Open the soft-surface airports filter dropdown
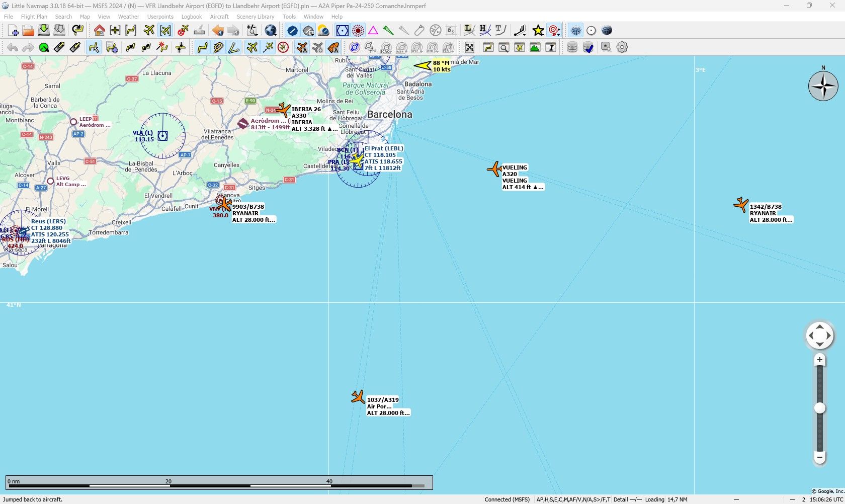845x504 pixels. coord(308,31)
